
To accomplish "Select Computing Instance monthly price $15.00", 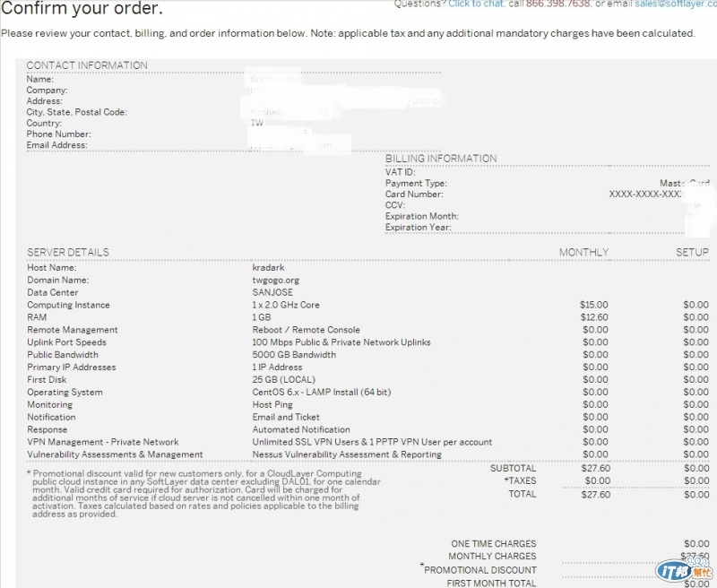I will coord(594,305).
